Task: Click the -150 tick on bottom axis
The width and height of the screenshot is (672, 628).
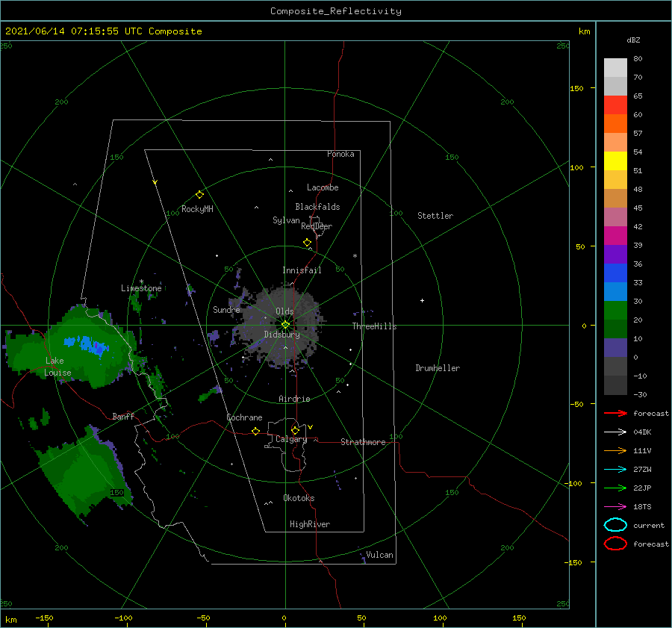Action: pos(44,618)
